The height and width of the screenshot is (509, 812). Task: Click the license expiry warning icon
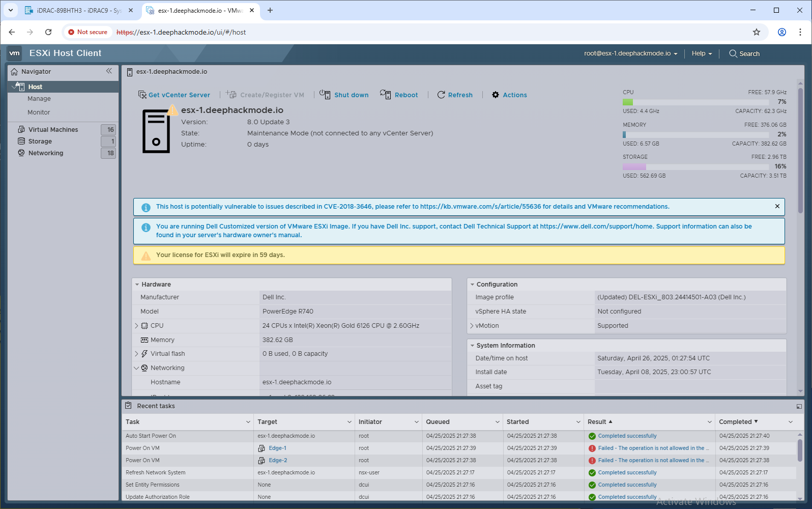click(x=146, y=256)
